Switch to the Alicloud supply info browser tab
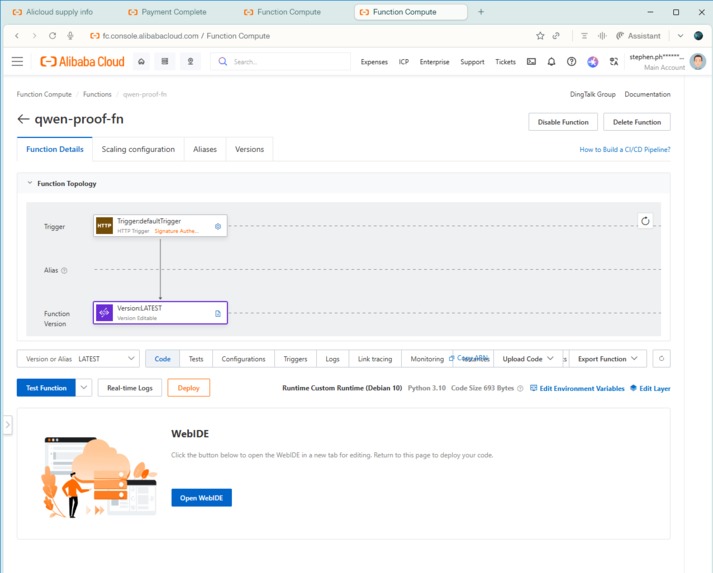 coord(59,12)
